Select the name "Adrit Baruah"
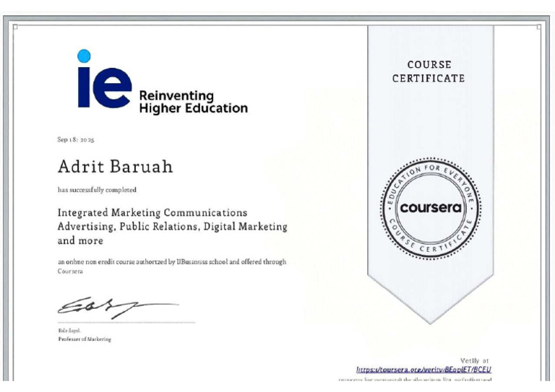The height and width of the screenshot is (392, 555). 116,167
